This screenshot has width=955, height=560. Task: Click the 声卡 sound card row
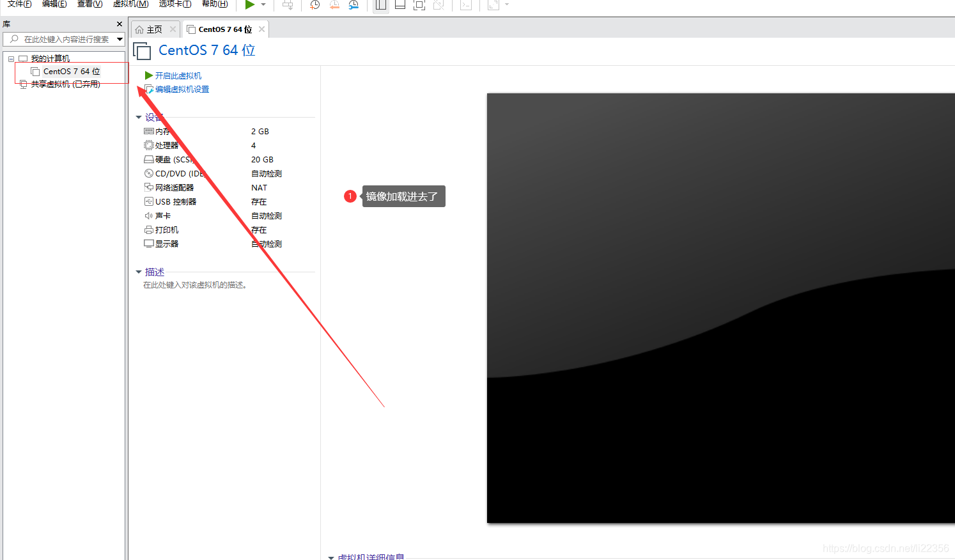click(x=228, y=216)
